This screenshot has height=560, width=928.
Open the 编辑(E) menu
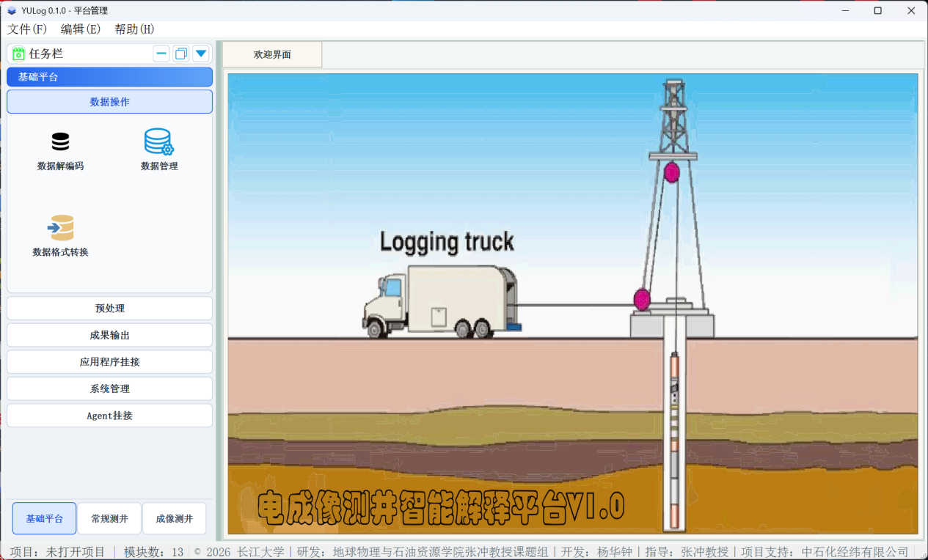click(81, 29)
